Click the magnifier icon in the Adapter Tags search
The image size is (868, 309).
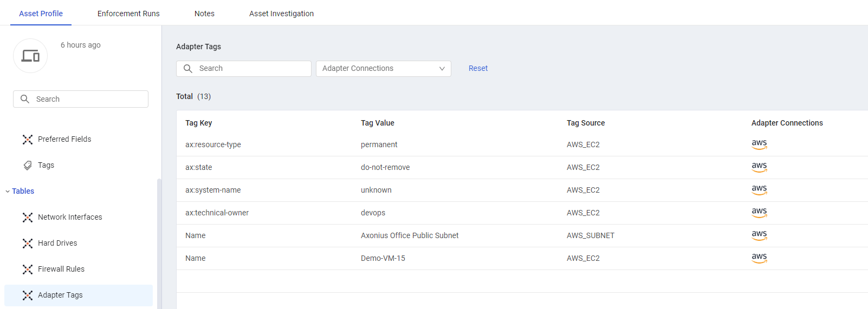[188, 69]
